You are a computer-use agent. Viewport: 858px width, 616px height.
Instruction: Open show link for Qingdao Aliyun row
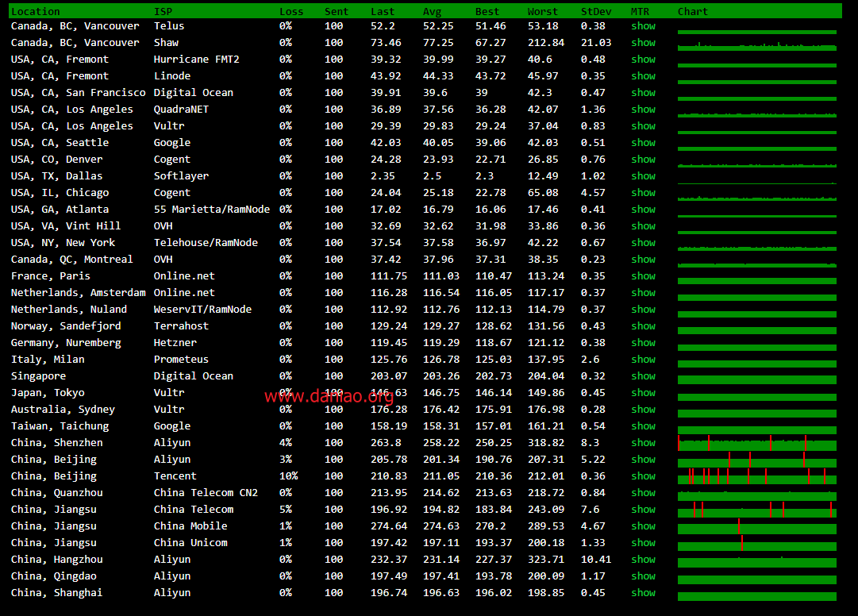tap(643, 576)
